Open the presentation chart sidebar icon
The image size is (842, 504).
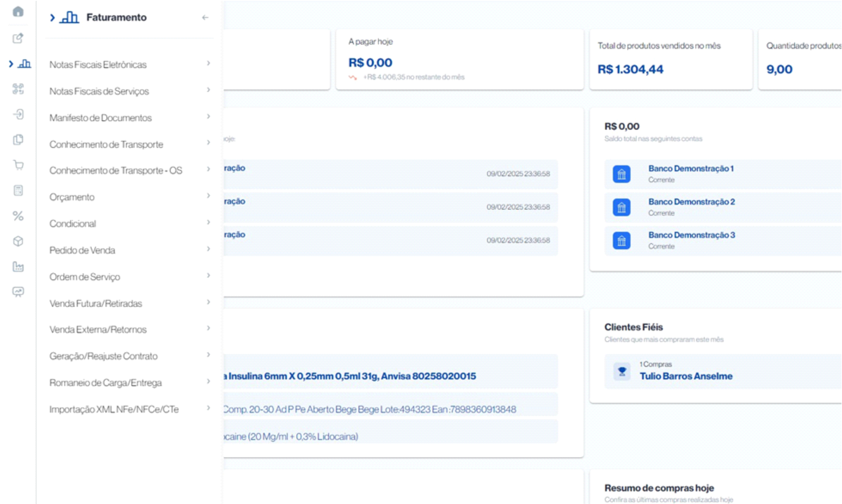click(18, 292)
